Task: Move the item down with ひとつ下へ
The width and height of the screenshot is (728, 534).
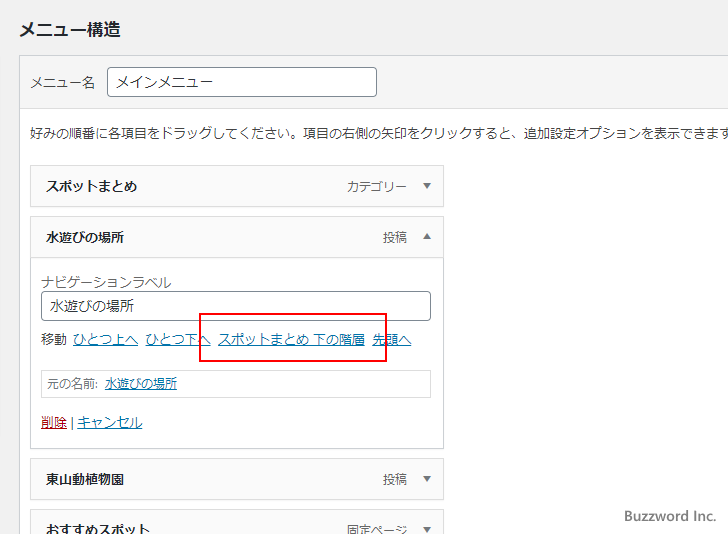Action: point(178,340)
